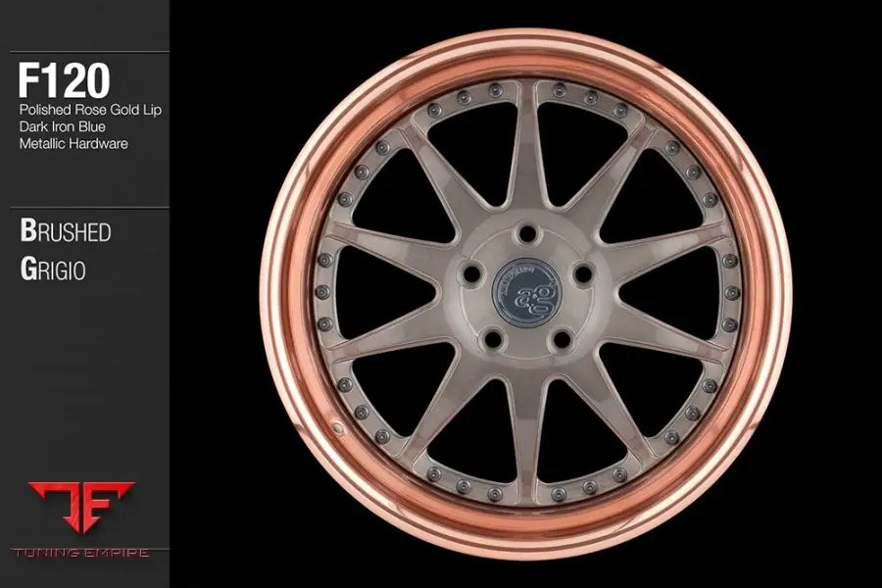The height and width of the screenshot is (588, 882).
Task: Click the upper-right lug hole on the hub
Action: pyautogui.click(x=582, y=273)
